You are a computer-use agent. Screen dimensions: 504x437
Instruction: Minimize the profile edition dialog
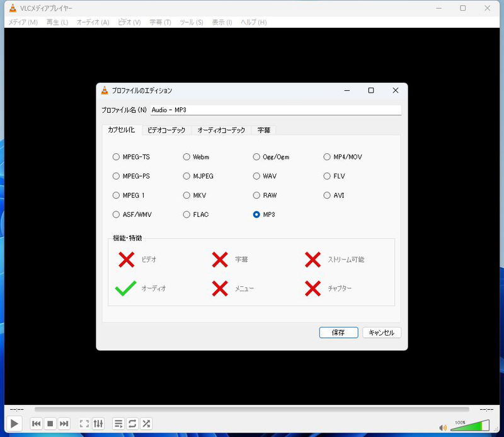[347, 90]
